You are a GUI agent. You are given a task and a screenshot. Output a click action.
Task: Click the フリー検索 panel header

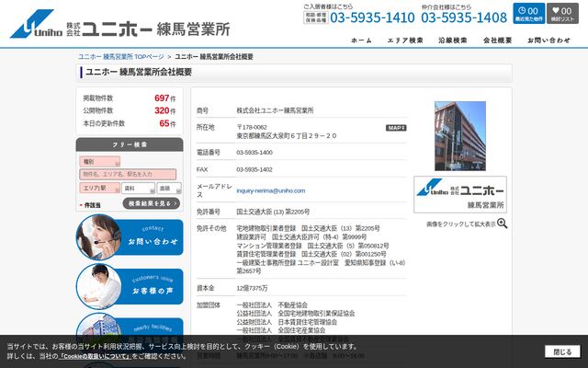click(130, 144)
